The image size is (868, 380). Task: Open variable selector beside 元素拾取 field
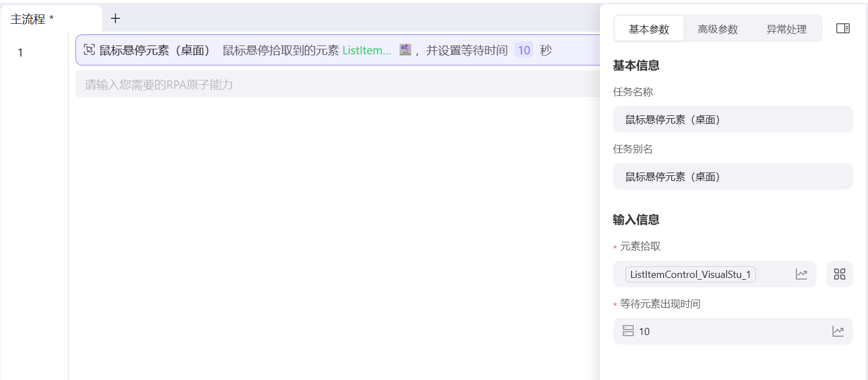tap(801, 274)
